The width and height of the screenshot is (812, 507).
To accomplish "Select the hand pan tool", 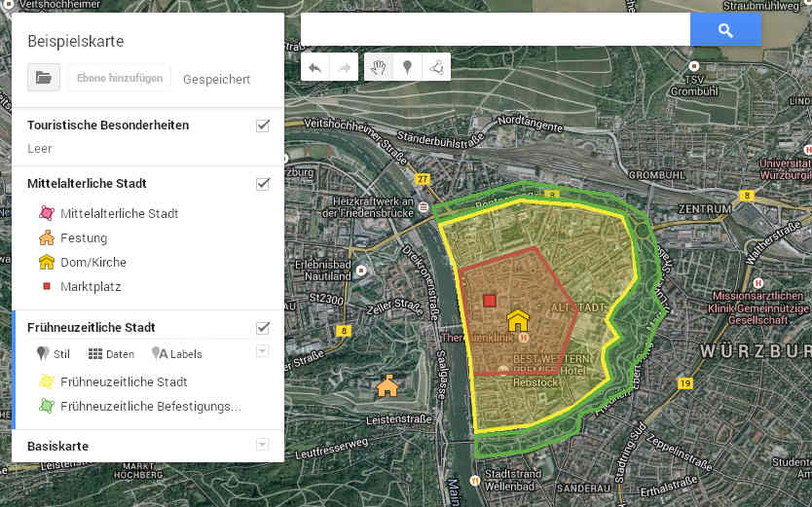I will (x=379, y=67).
